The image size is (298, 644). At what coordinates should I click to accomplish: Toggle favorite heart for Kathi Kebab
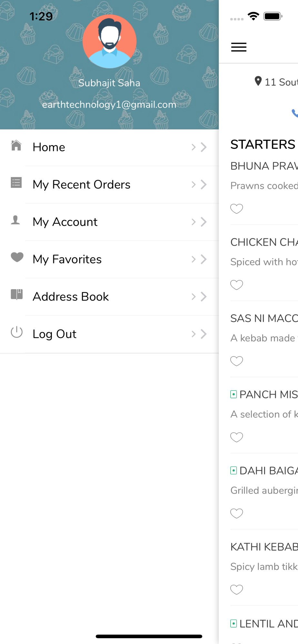pos(236,589)
